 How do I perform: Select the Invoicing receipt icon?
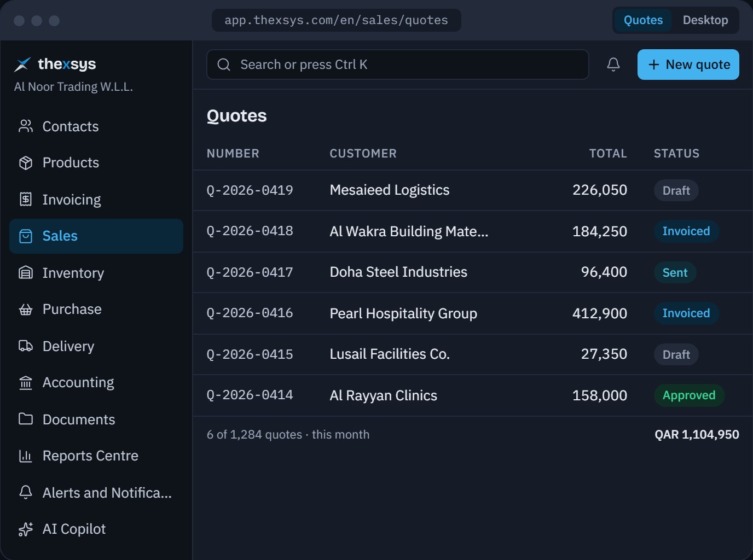tap(26, 200)
